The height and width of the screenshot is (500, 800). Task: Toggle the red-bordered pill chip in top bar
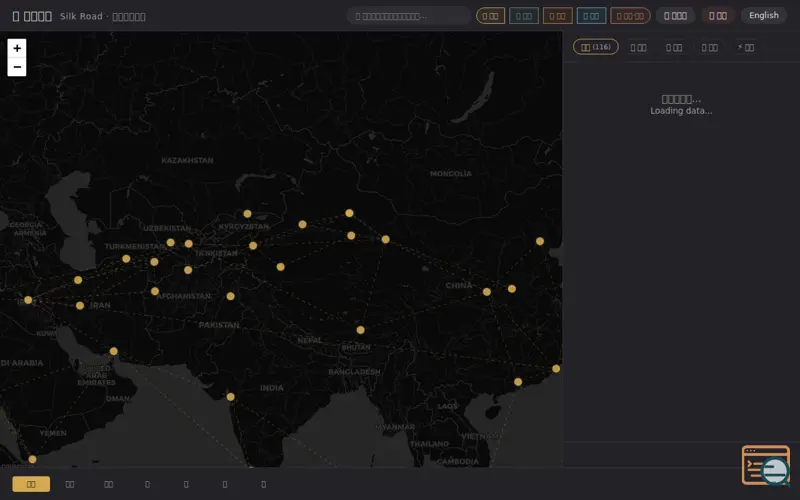pyautogui.click(x=630, y=16)
